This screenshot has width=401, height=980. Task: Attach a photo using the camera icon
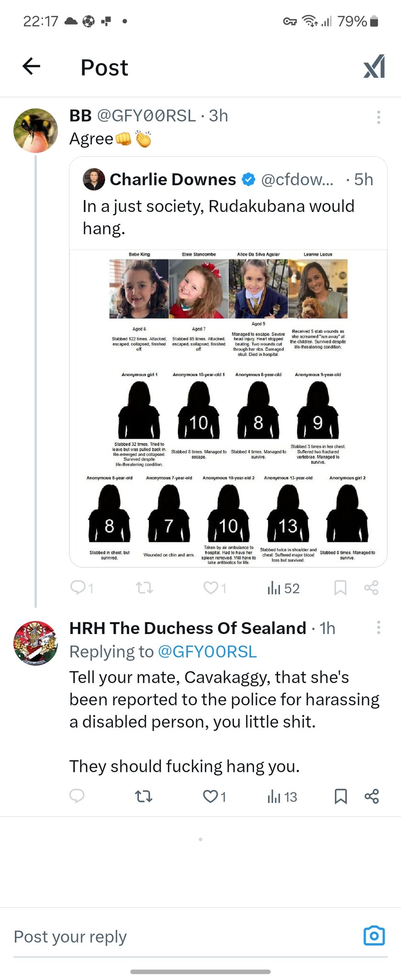coord(374,936)
